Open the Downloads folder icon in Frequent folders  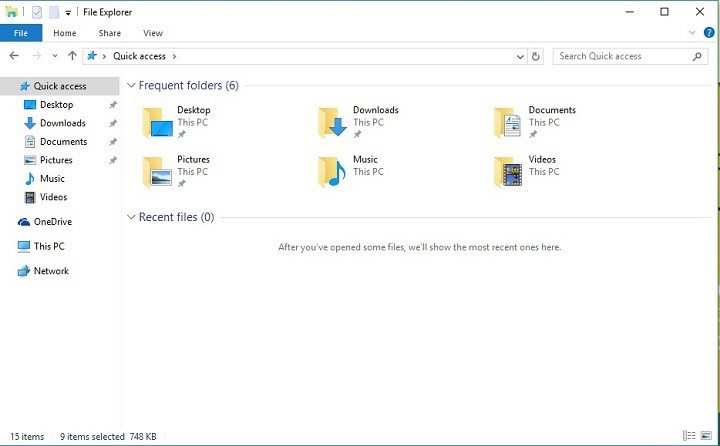click(333, 123)
